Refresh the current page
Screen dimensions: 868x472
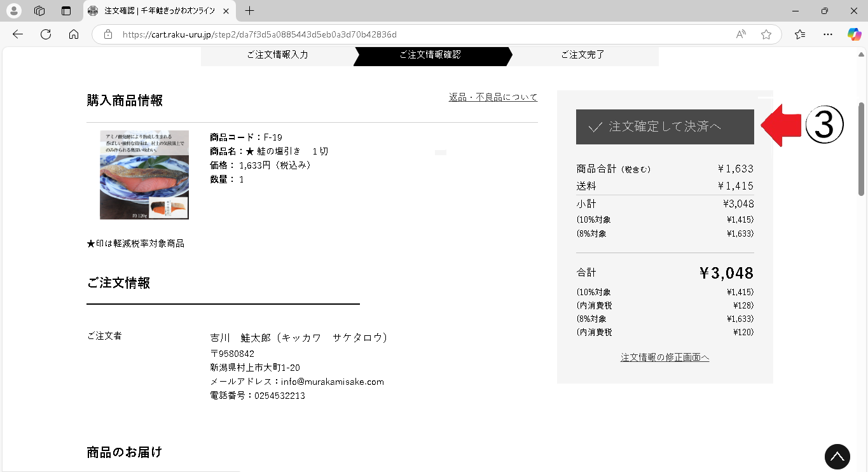[46, 34]
